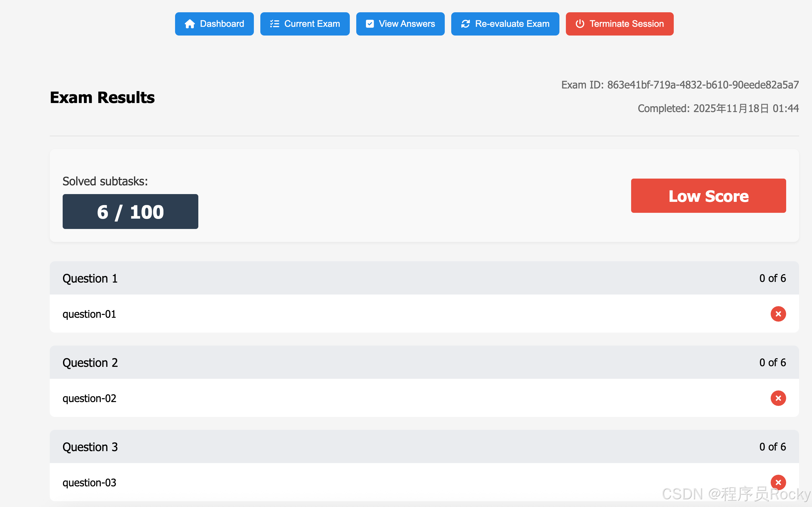Click the power icon on Terminate Session

click(579, 24)
